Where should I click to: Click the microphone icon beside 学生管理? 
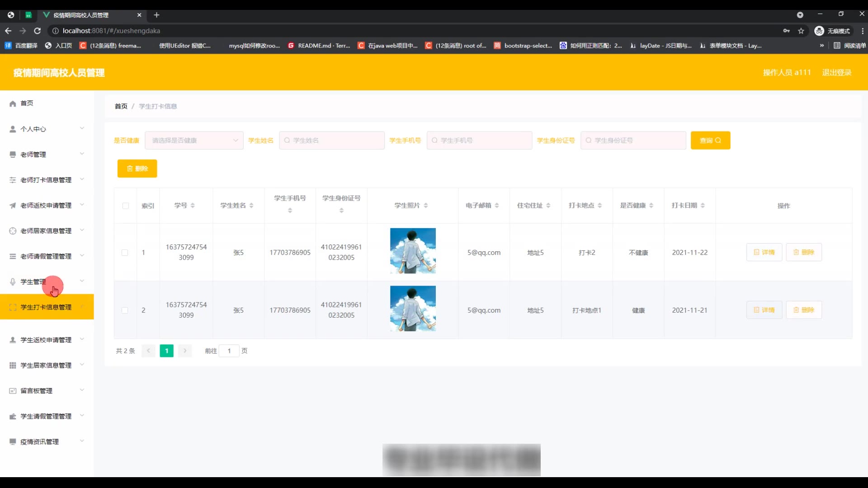pos(13,282)
